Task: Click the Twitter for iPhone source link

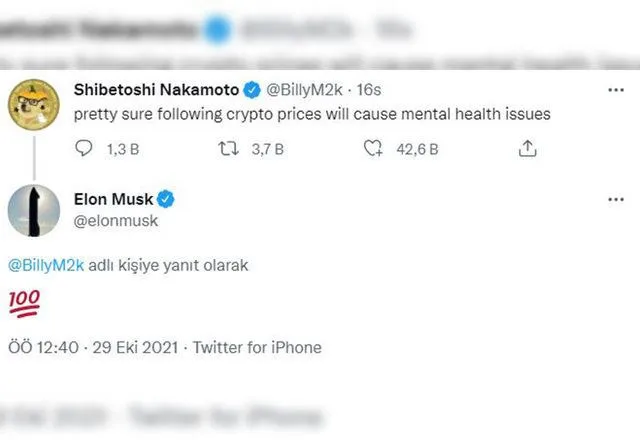Action: point(257,347)
